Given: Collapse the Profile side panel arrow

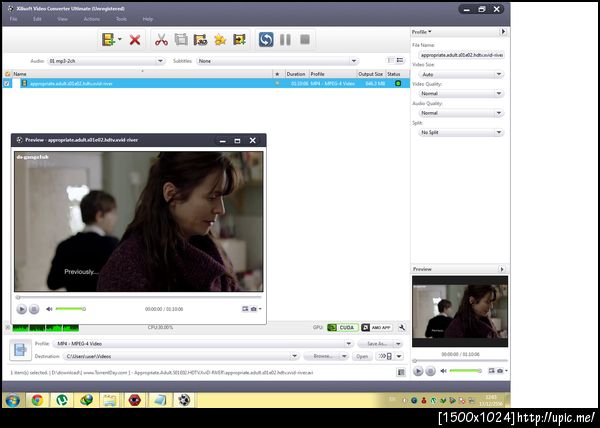Looking at the screenshot, I should coord(503,32).
